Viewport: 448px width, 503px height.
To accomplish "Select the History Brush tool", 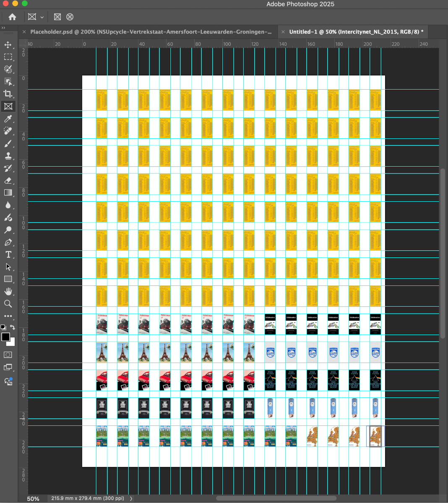I will click(x=8, y=169).
